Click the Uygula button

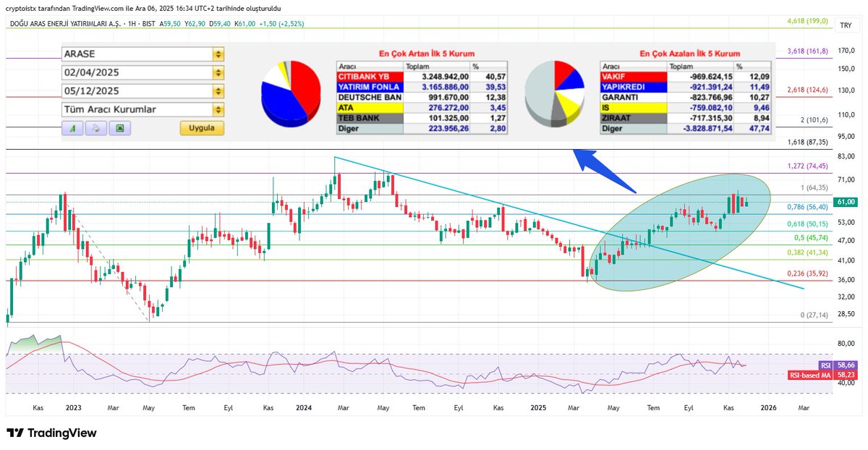pos(202,128)
